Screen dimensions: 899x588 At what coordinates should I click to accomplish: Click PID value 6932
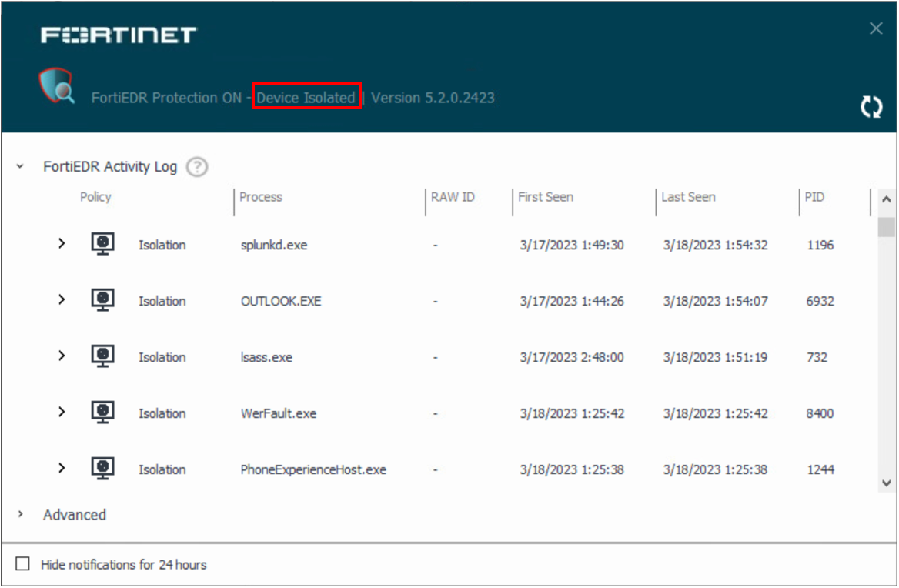(x=820, y=302)
